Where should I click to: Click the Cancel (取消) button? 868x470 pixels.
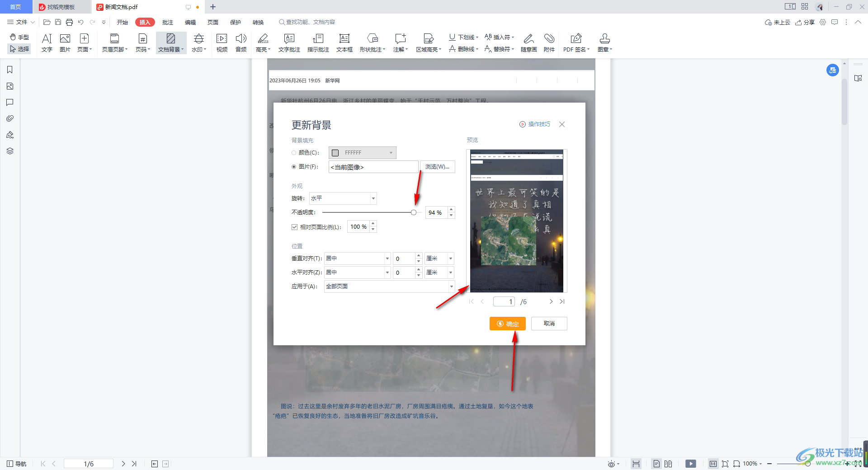tap(549, 324)
